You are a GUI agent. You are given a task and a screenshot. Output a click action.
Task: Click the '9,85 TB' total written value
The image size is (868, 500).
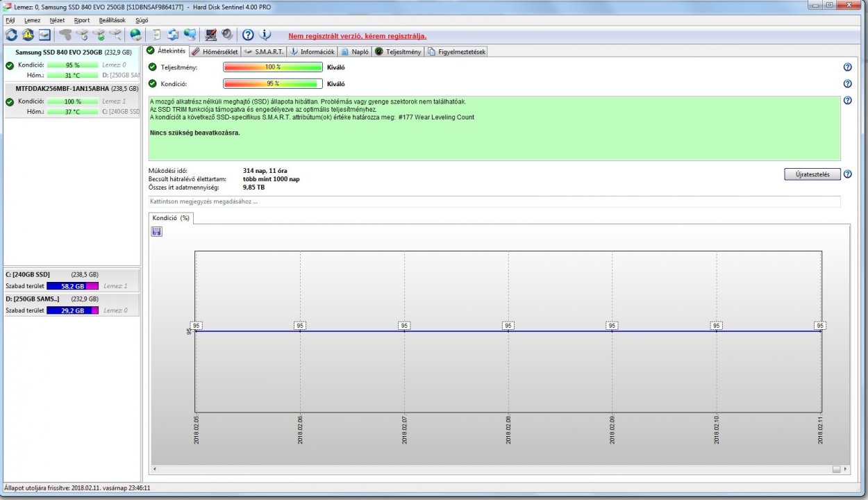tap(253, 187)
